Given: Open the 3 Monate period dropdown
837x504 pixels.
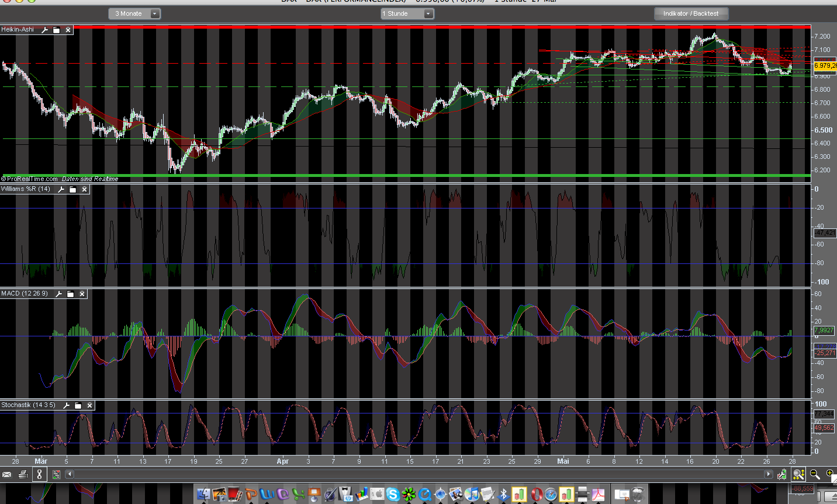Looking at the screenshot, I should click(134, 13).
